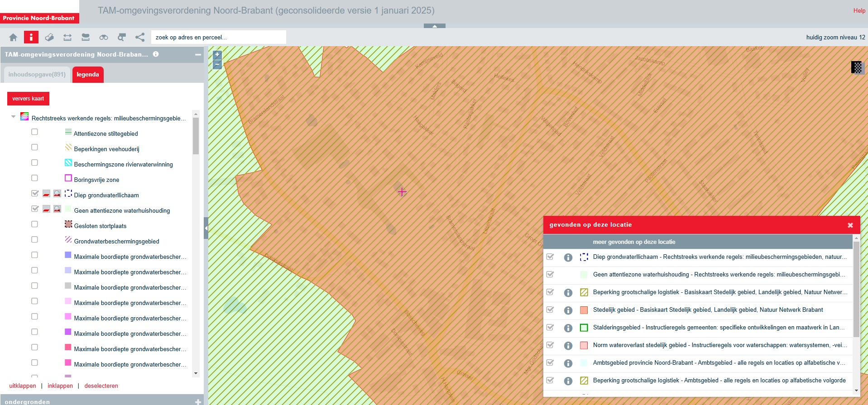Open the share icon
Viewport: 868px width, 405px height.
click(140, 37)
